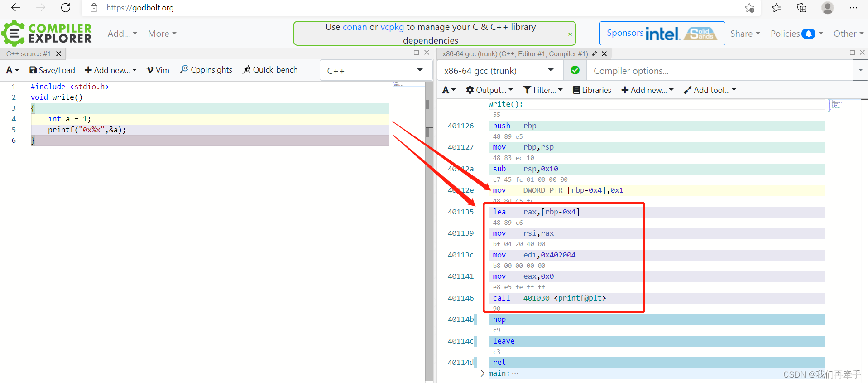This screenshot has height=383, width=868.
Task: Add this page to favorites star icon
Action: [x=750, y=8]
